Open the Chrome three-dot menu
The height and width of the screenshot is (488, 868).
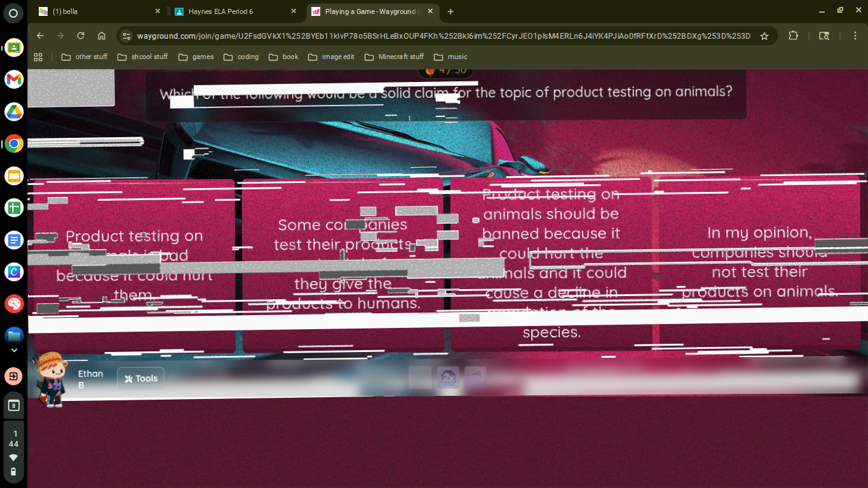point(855,36)
